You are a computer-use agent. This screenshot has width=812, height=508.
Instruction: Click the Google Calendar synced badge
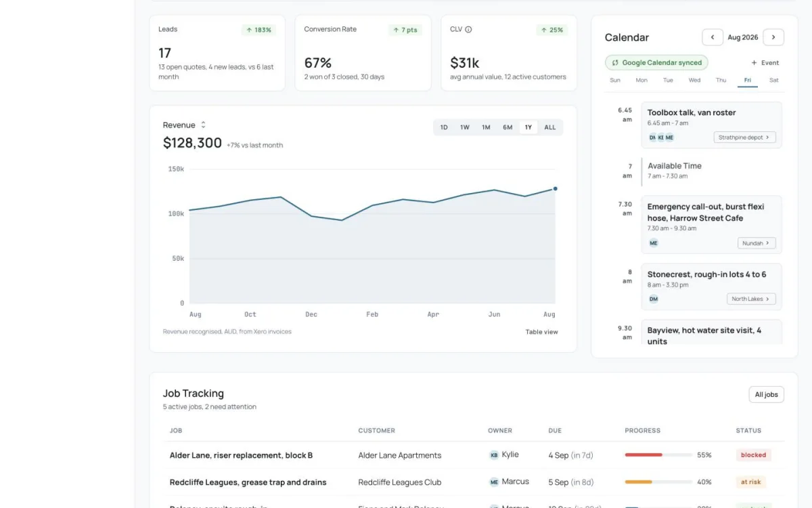click(x=656, y=62)
